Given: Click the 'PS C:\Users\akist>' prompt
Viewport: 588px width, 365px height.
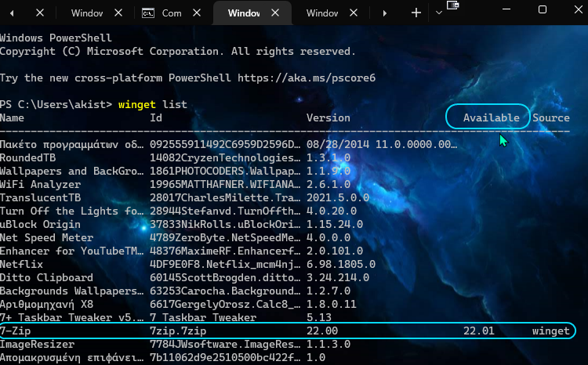Looking at the screenshot, I should point(56,104).
